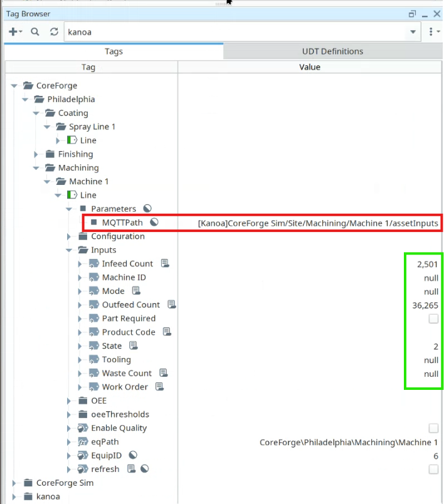Enable the Enable Quality checkbox
The height and width of the screenshot is (504, 444).
tap(433, 428)
